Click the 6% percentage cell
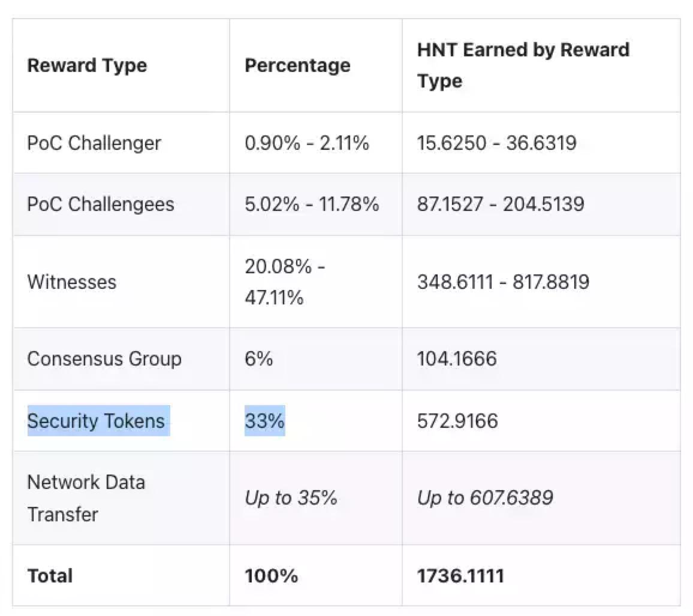 click(258, 359)
